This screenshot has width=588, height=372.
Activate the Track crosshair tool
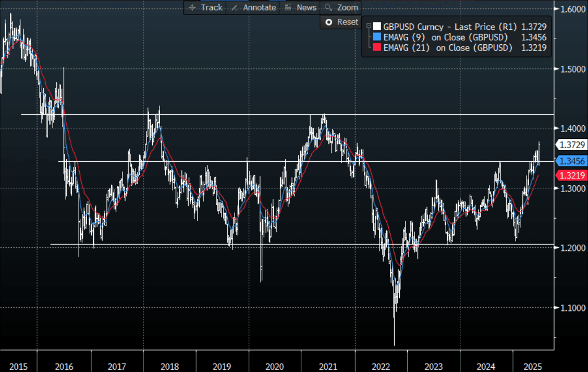[x=205, y=7]
